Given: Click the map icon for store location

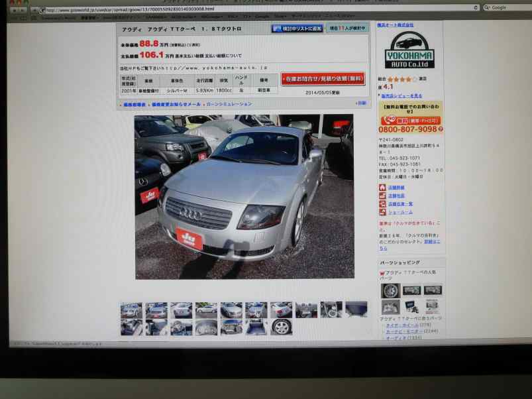Looking at the screenshot, I should tap(382, 196).
